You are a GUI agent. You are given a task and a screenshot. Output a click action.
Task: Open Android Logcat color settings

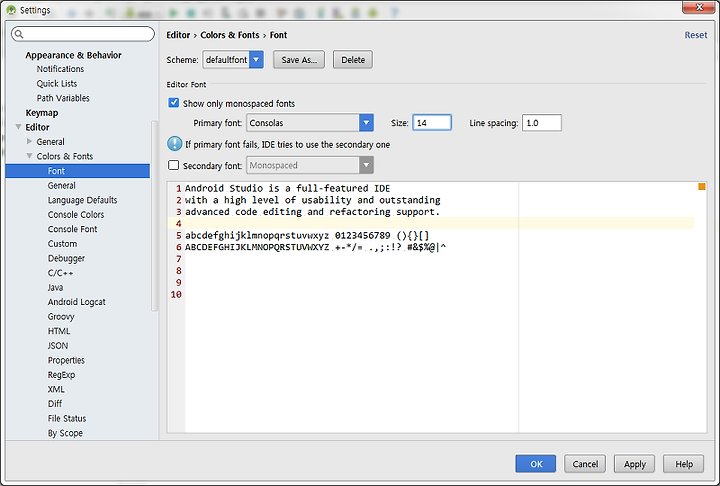pos(77,302)
